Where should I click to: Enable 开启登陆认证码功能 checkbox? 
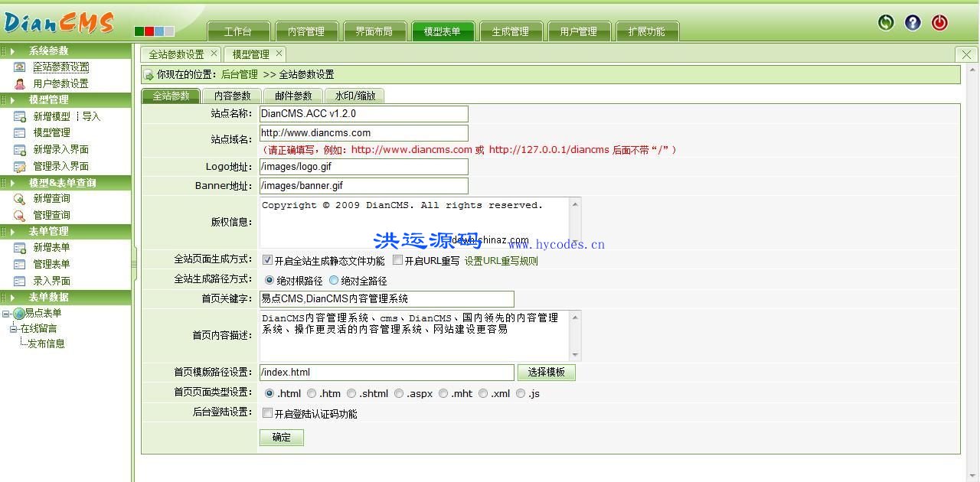[267, 413]
